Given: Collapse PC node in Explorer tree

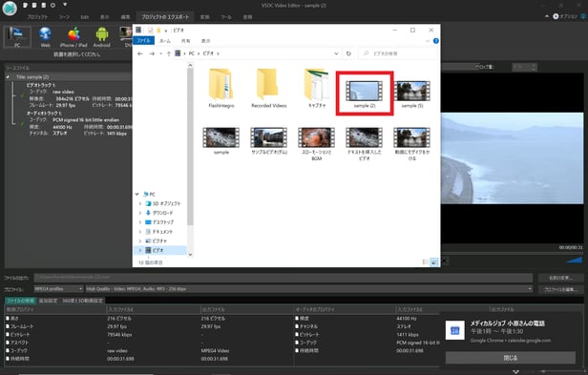Looking at the screenshot, I should click(136, 195).
